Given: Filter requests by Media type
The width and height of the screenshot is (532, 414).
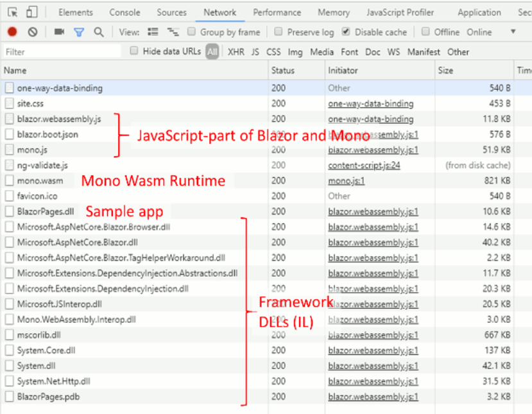Looking at the screenshot, I should (322, 52).
